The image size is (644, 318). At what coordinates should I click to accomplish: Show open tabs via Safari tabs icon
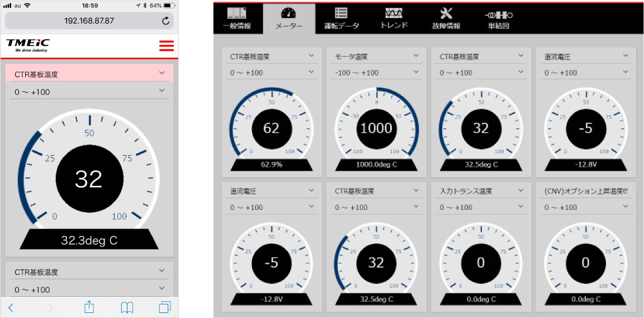pyautogui.click(x=164, y=307)
